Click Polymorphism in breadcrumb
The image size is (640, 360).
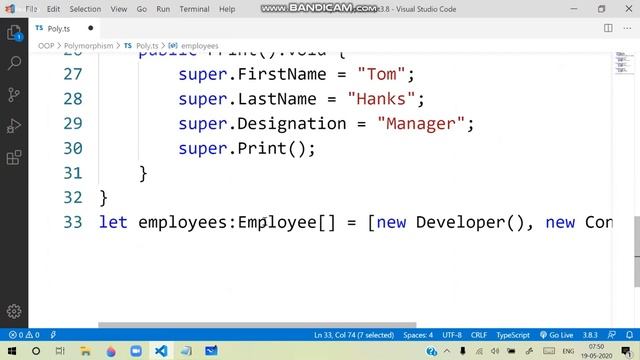coord(89,46)
